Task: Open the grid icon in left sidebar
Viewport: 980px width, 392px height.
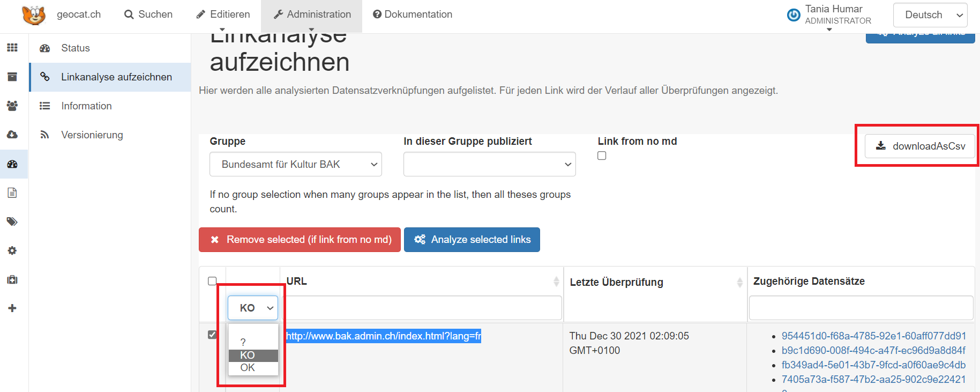Action: click(12, 48)
